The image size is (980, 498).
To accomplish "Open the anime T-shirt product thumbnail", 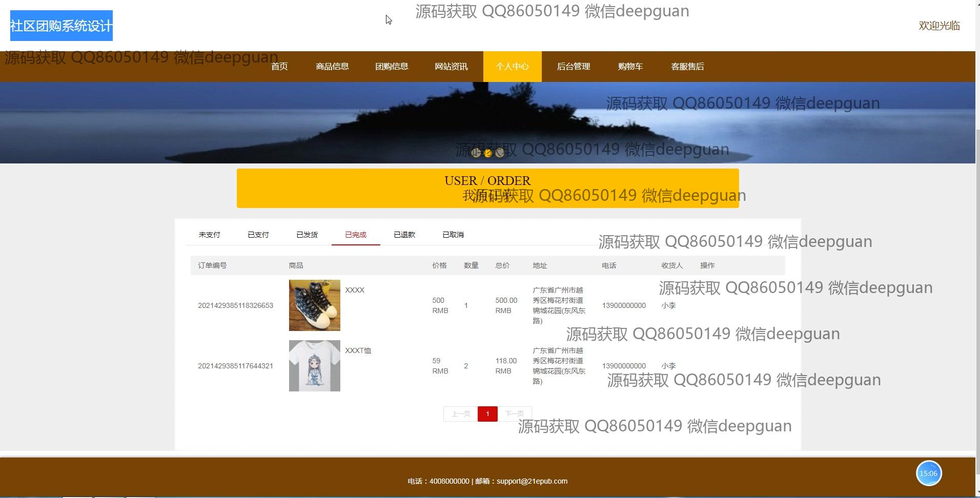I will [314, 366].
